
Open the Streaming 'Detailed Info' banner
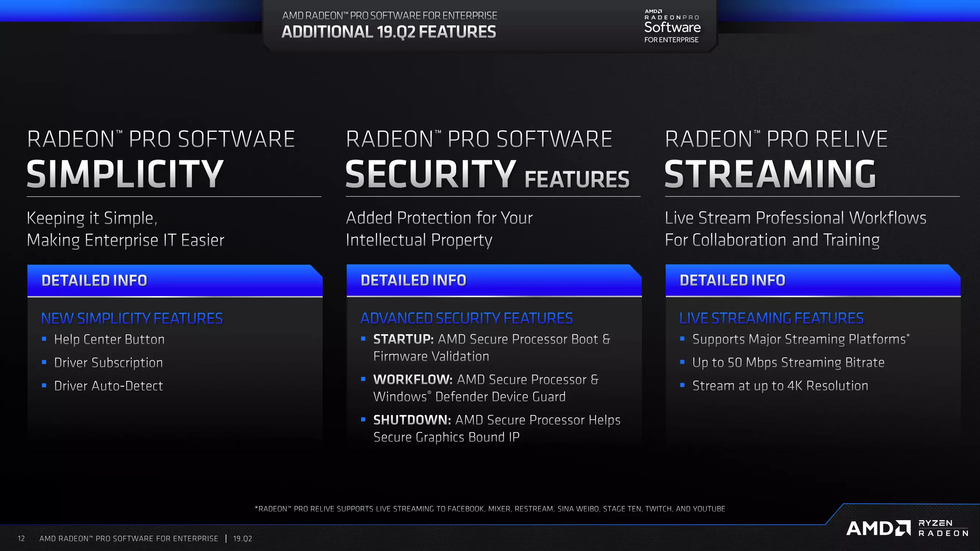(x=813, y=281)
